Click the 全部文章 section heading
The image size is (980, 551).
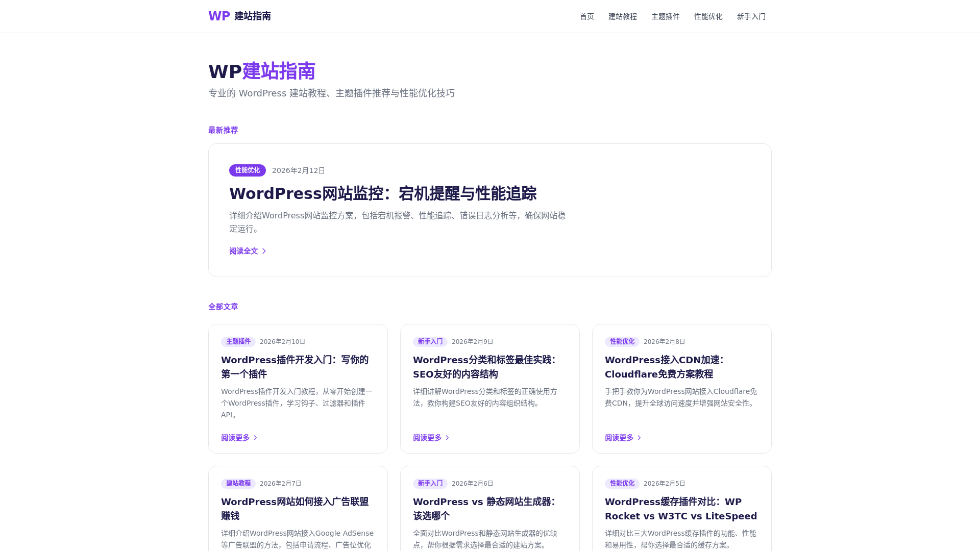click(223, 307)
